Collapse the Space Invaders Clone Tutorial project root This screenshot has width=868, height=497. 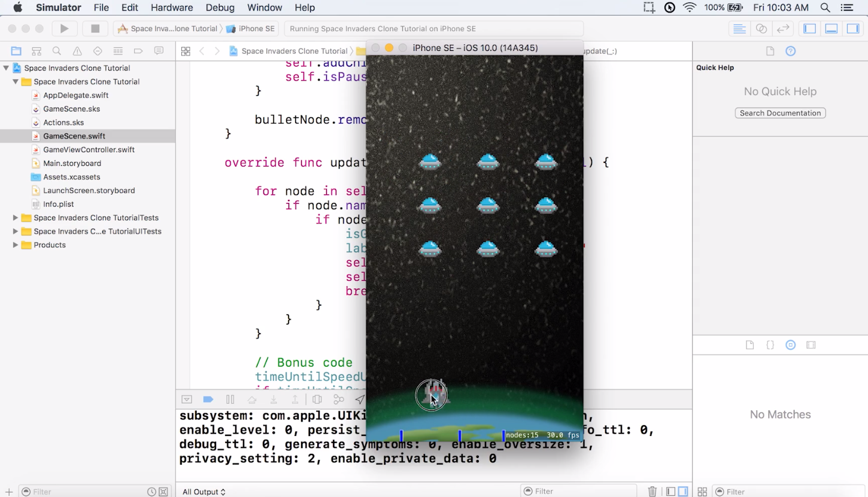(x=6, y=68)
